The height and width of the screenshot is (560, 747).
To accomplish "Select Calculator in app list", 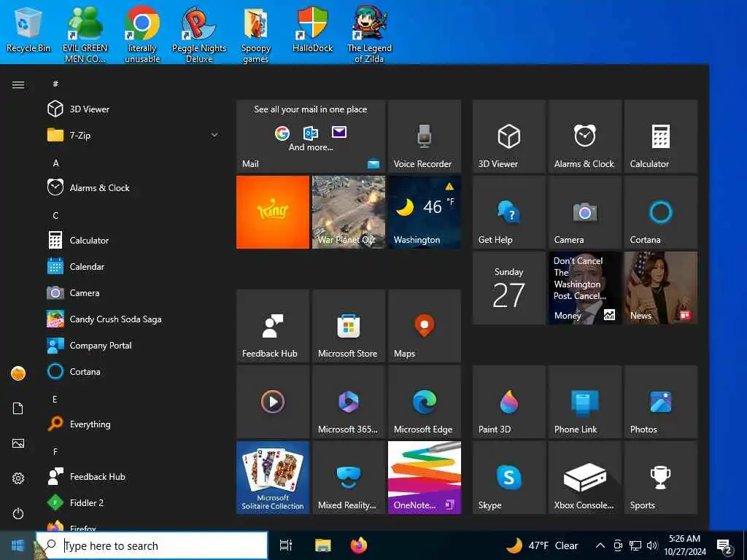I will tap(133, 240).
